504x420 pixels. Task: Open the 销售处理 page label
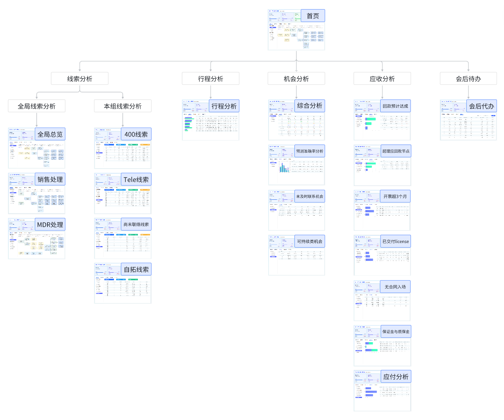tap(50, 179)
